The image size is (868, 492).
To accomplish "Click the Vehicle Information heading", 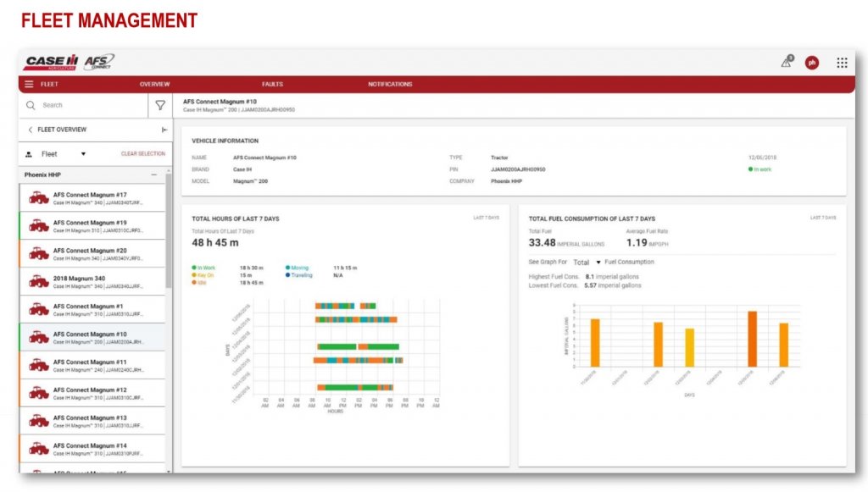I will [x=225, y=141].
